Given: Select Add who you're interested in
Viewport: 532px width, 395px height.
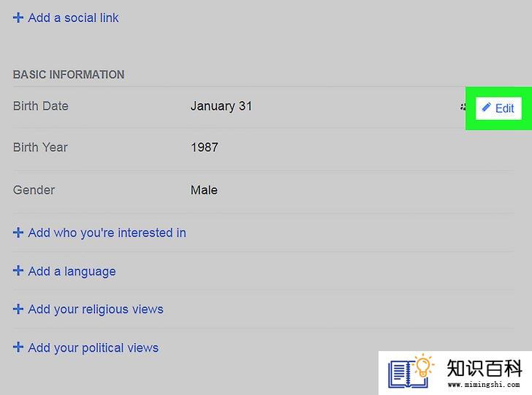Looking at the screenshot, I should point(107,233).
